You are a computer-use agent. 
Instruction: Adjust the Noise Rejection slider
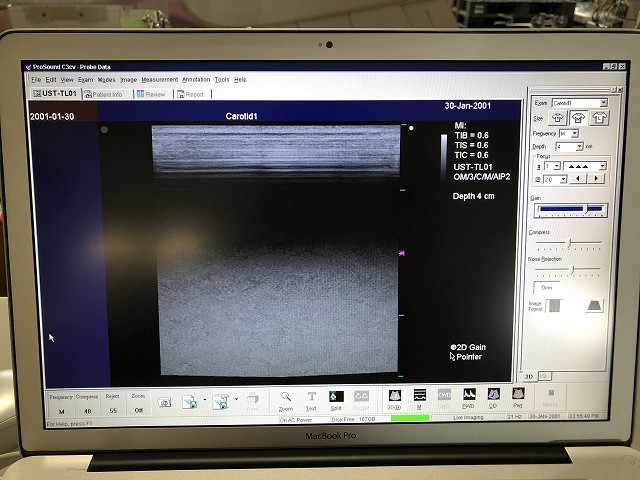(x=568, y=269)
